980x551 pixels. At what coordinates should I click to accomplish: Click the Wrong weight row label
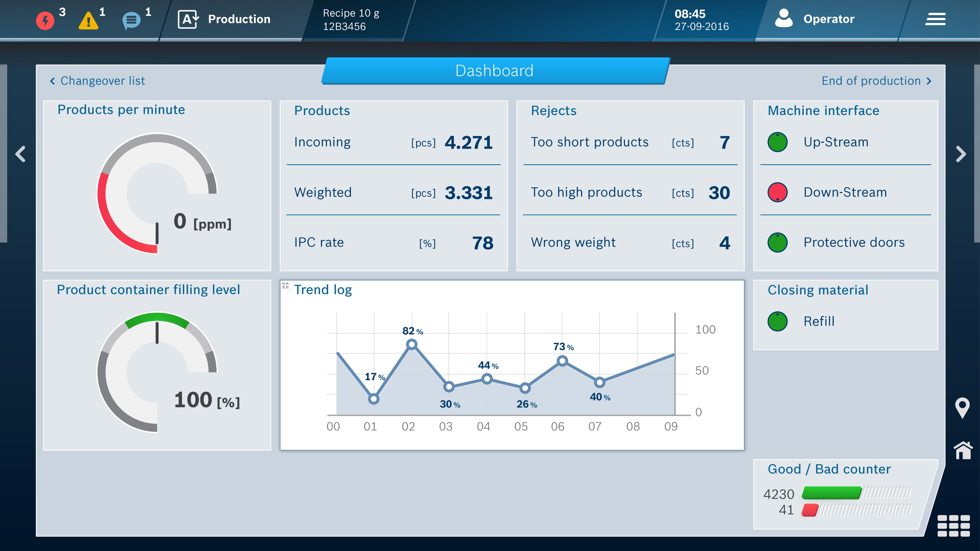573,242
